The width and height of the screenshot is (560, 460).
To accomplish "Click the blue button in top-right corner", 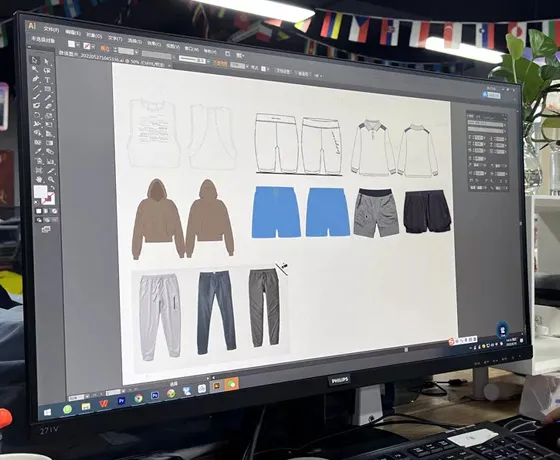I will 491,95.
